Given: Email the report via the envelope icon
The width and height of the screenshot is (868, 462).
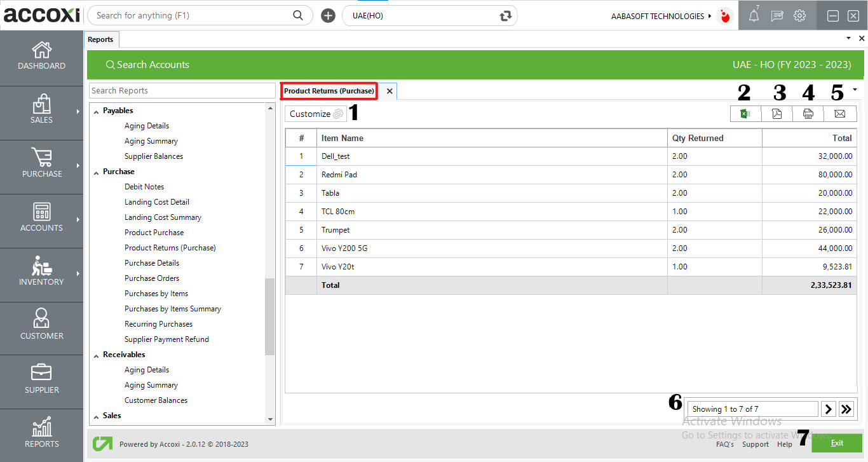Looking at the screenshot, I should point(839,114).
